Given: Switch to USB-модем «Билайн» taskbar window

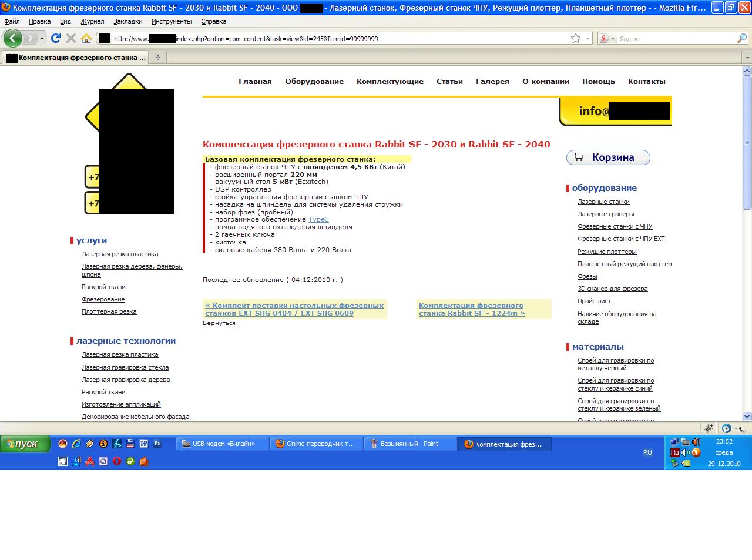Looking at the screenshot, I should point(223,444).
